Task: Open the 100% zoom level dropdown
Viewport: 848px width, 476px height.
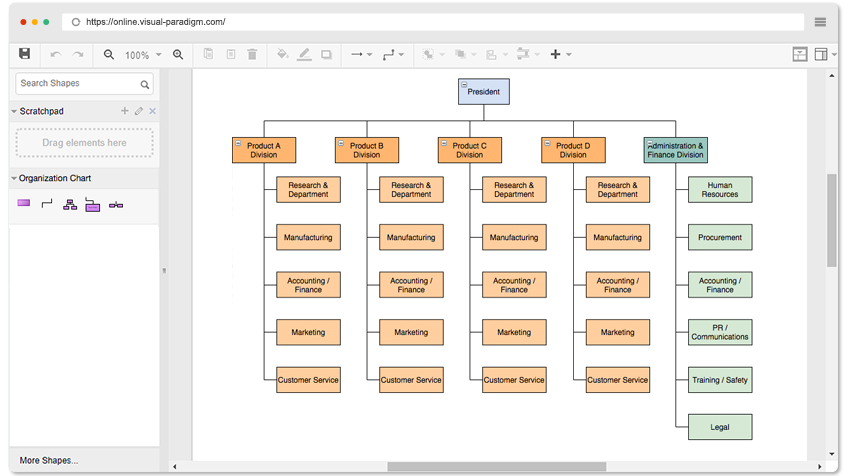Action: point(142,55)
